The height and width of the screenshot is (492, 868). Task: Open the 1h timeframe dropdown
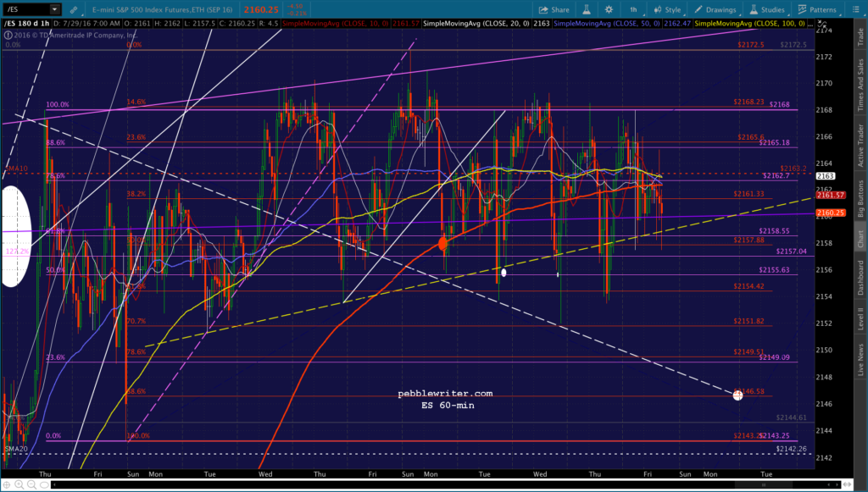[x=634, y=9]
